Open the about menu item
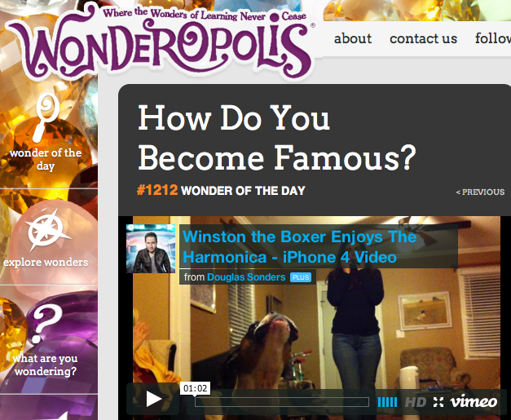 point(353,39)
